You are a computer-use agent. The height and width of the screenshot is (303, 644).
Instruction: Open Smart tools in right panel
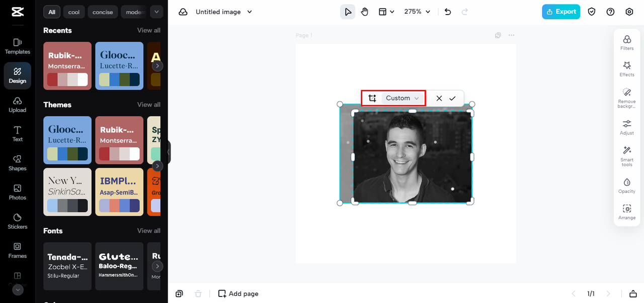[627, 156]
